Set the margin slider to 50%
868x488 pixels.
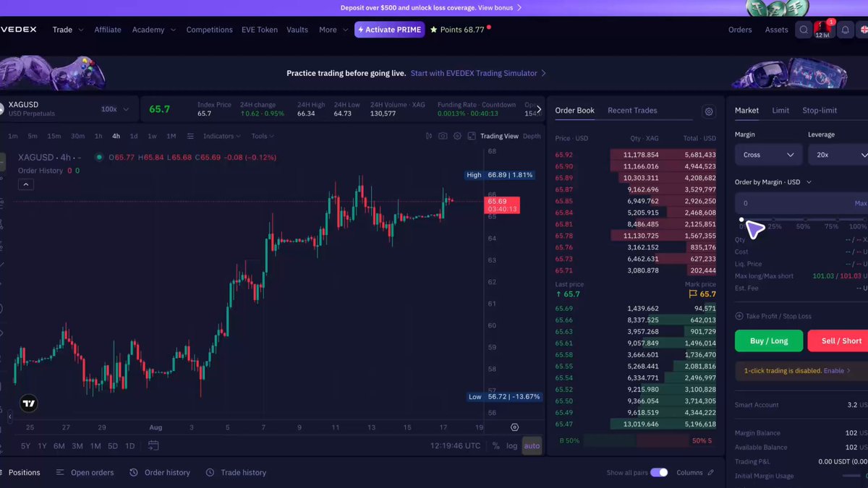click(x=803, y=220)
